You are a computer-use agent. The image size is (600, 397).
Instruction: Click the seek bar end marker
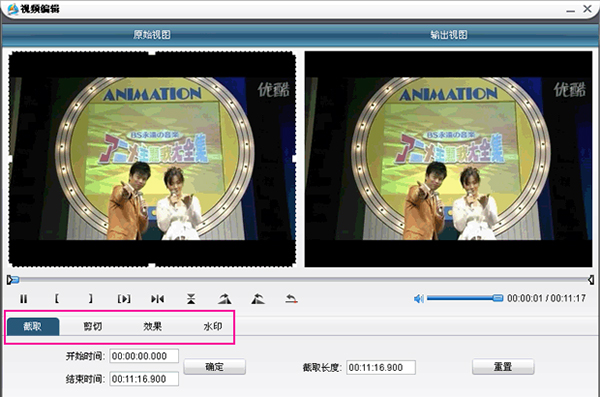(x=591, y=280)
